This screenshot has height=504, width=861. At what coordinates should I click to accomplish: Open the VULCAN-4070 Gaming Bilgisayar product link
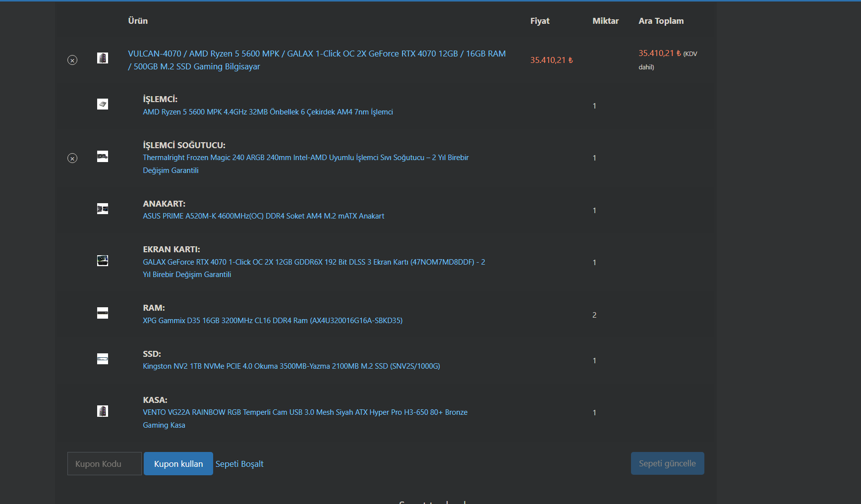click(317, 60)
